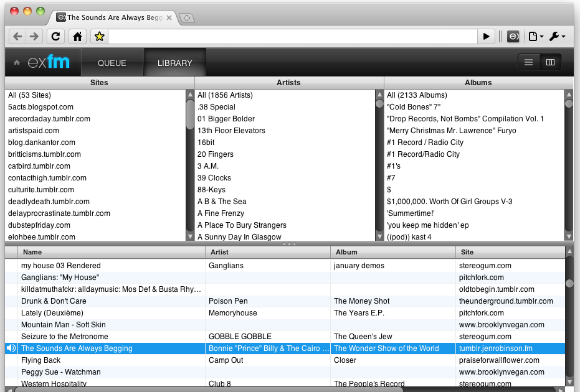Click the Albums column header
The height and width of the screenshot is (392, 580).
click(478, 83)
